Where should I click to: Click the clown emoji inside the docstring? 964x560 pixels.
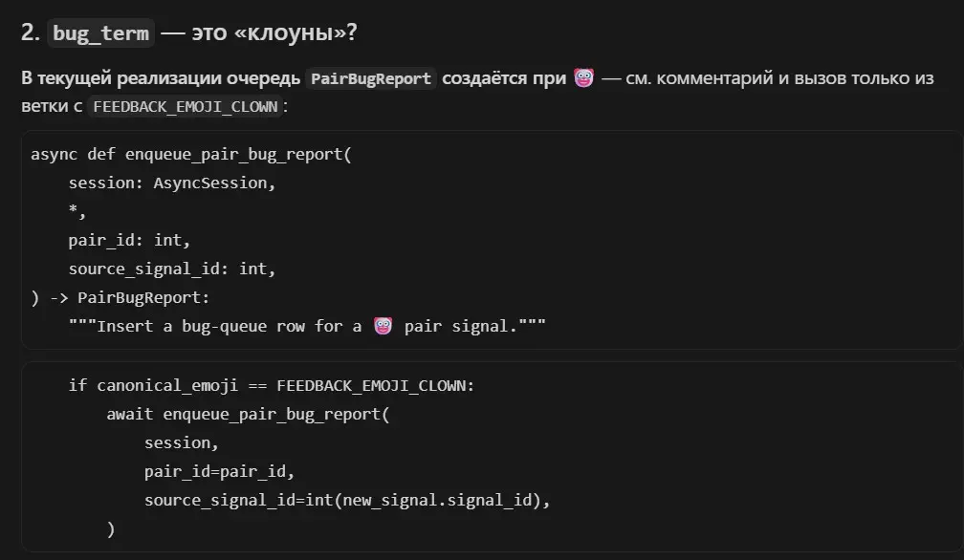383,326
